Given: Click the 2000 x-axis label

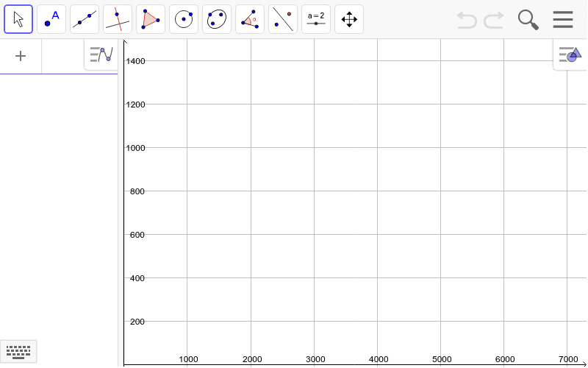Looking at the screenshot, I should tap(252, 360).
